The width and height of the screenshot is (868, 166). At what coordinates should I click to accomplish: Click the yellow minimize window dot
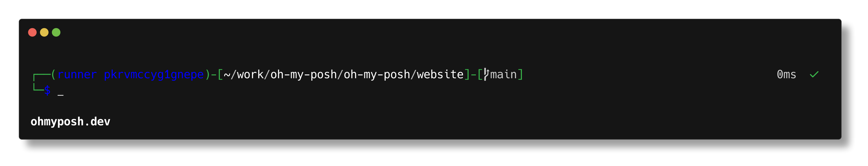pyautogui.click(x=44, y=32)
